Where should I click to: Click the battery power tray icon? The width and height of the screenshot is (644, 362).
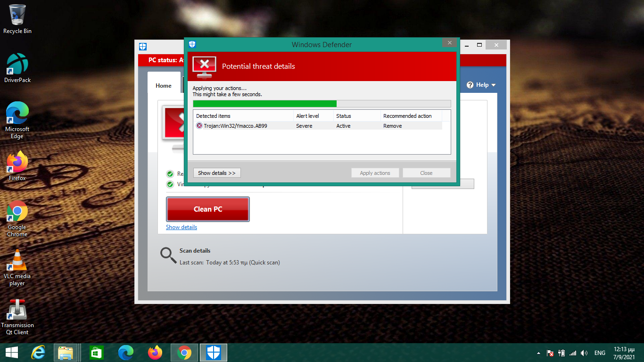tap(561, 353)
